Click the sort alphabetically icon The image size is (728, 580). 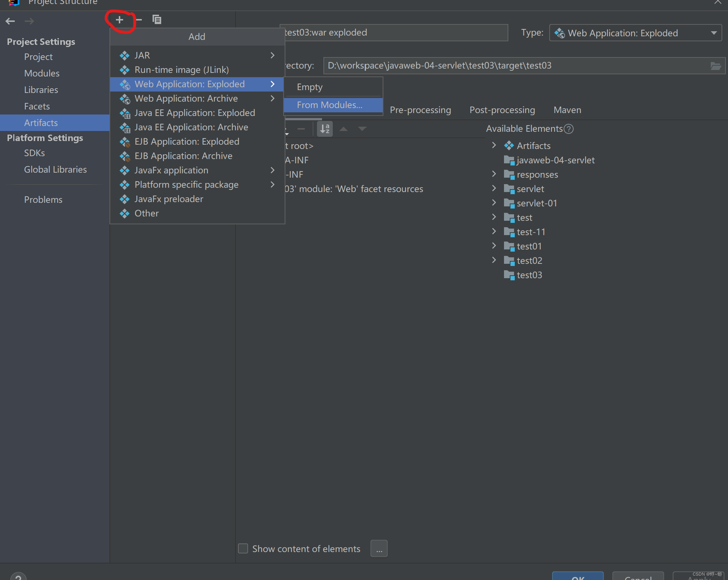[325, 129]
